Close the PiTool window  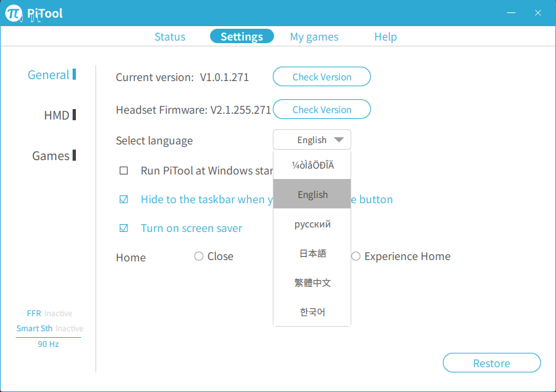538,13
